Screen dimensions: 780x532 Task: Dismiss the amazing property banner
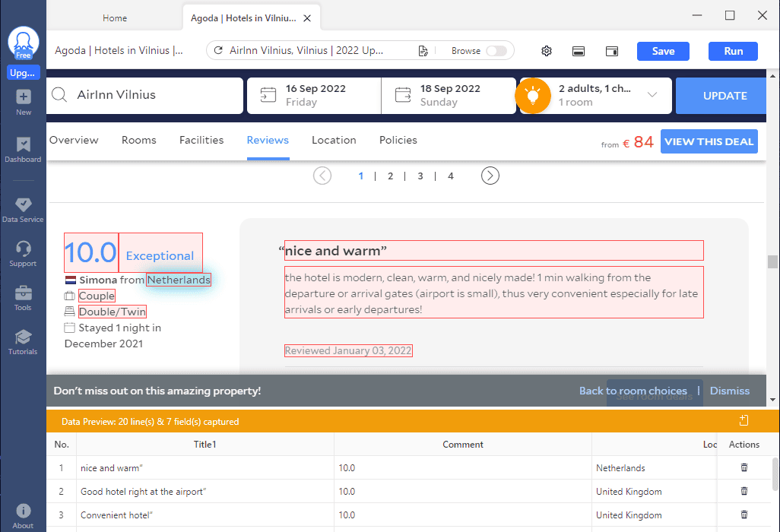click(729, 391)
